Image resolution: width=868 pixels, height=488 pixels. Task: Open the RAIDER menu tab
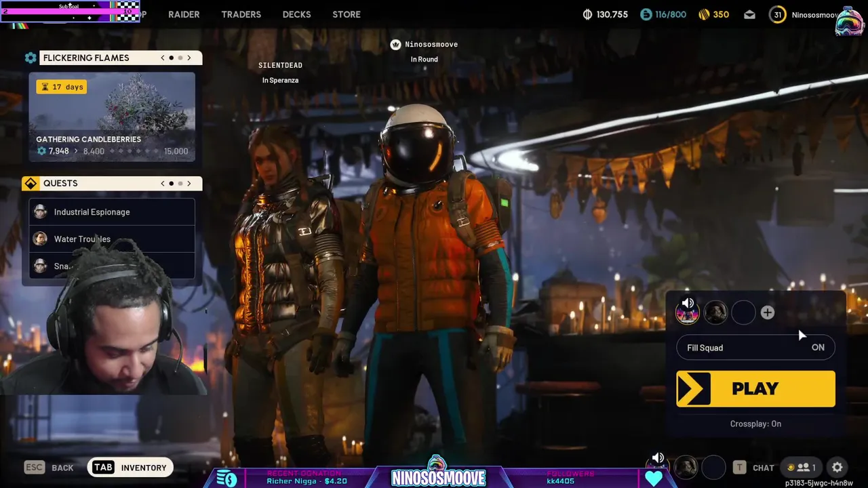click(x=184, y=14)
